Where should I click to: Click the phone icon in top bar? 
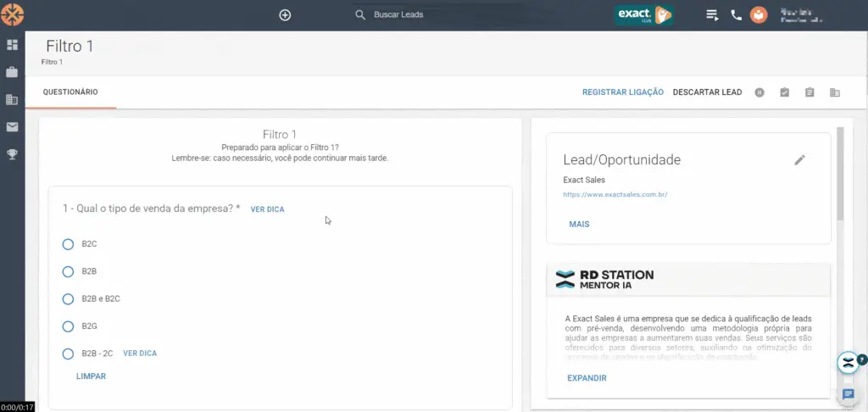[x=736, y=14]
